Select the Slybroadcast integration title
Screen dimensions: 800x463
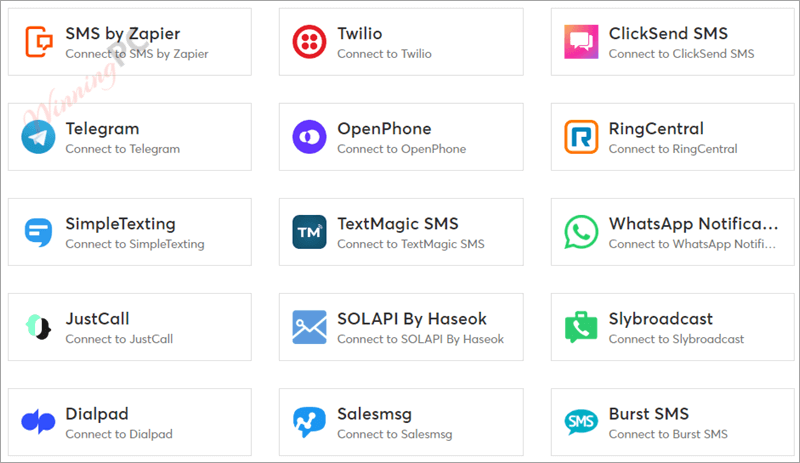point(660,319)
